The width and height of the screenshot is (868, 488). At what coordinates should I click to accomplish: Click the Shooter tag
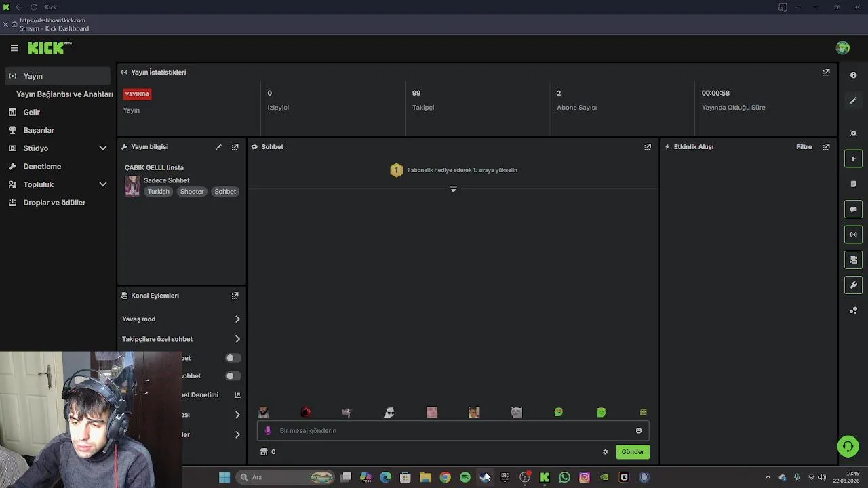coord(192,192)
